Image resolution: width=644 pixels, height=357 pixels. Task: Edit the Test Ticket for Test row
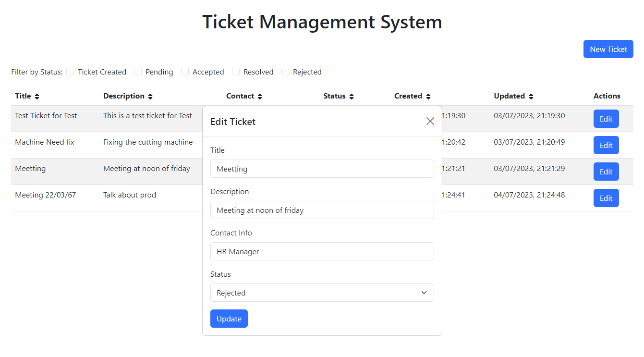click(x=606, y=119)
